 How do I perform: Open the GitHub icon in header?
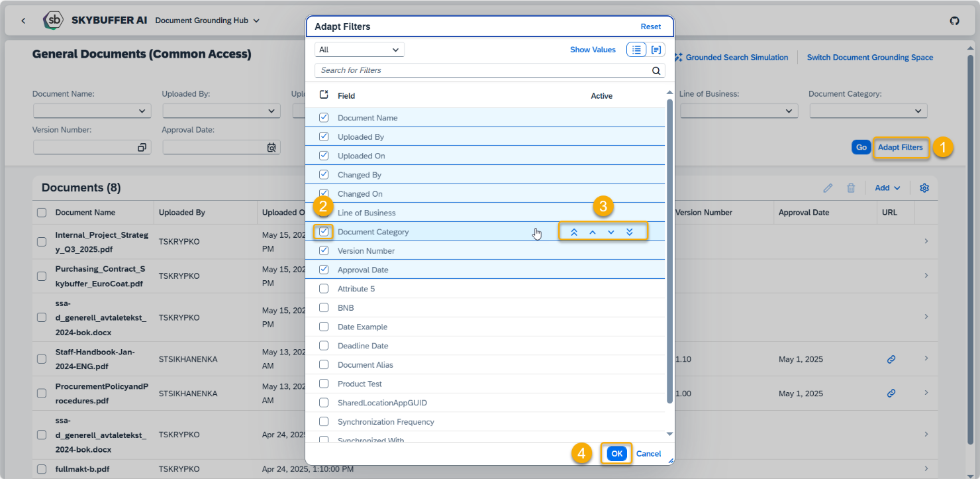[954, 21]
